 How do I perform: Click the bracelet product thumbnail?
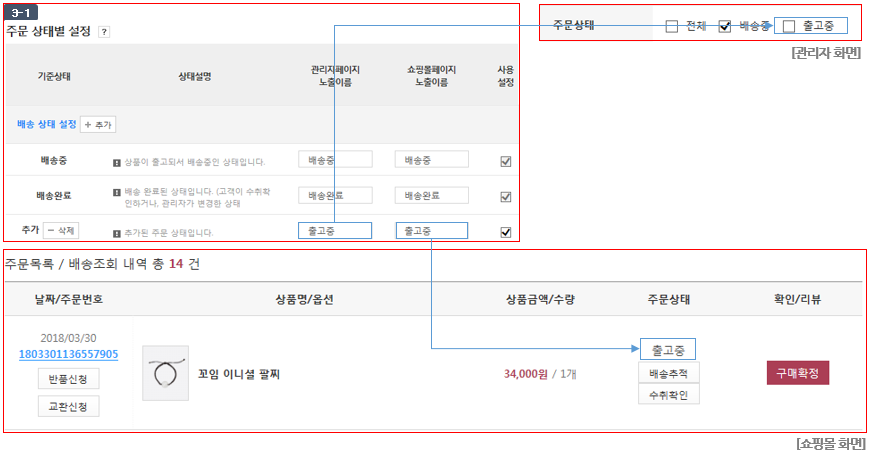pyautogui.click(x=166, y=373)
